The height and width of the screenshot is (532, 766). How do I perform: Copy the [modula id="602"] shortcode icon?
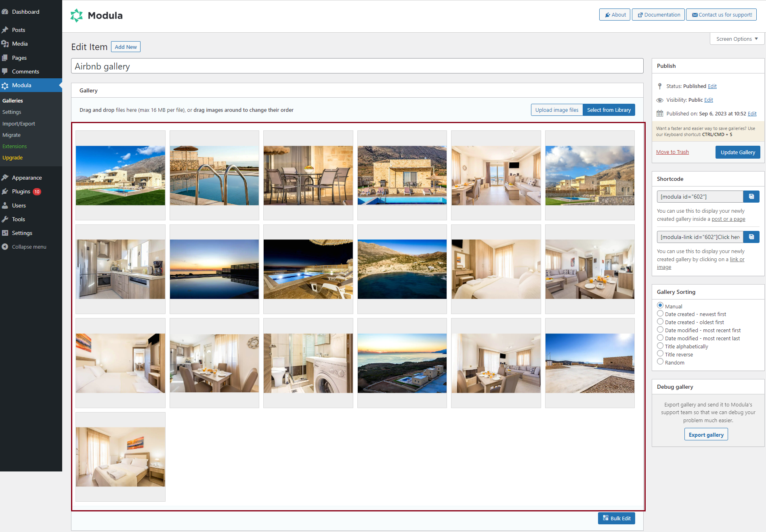(x=751, y=197)
